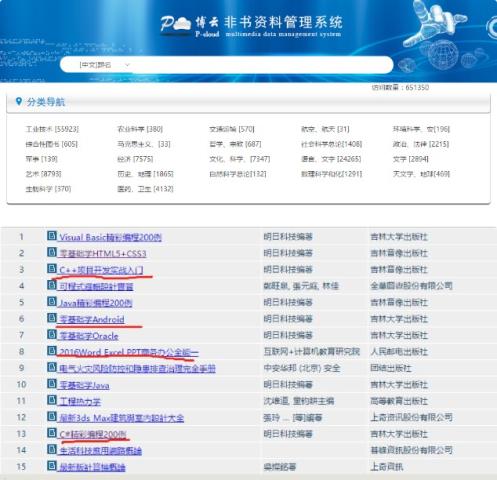Open the 工业技术 [55923] category

[52, 129]
